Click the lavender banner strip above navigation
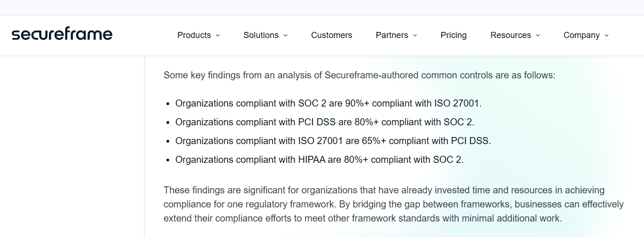The height and width of the screenshot is (237, 644). [x=322, y=8]
